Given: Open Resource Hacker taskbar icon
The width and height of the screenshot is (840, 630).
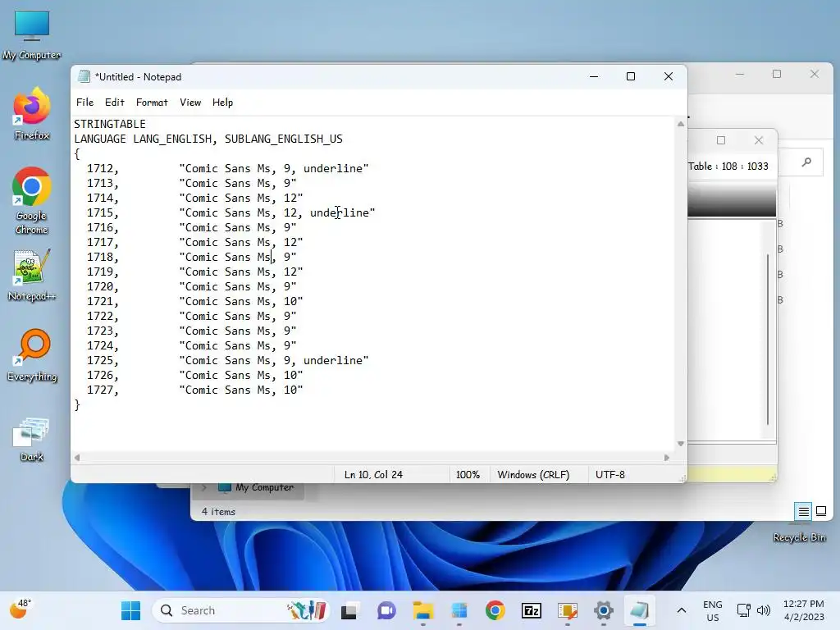Looking at the screenshot, I should 568,610.
